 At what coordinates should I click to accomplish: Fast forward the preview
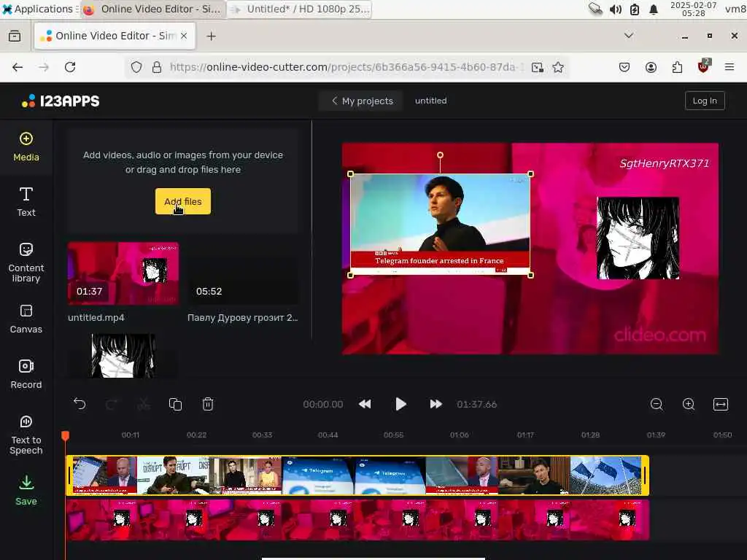pos(436,404)
